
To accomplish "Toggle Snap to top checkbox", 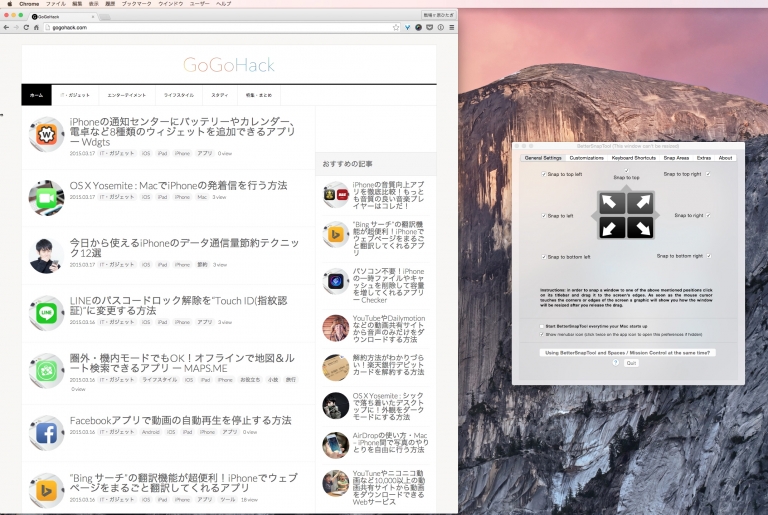I will coord(626,171).
